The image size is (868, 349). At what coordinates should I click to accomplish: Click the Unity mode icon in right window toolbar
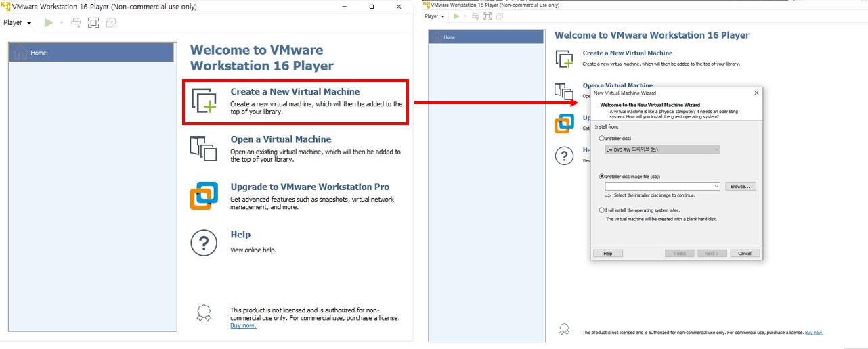[x=500, y=16]
